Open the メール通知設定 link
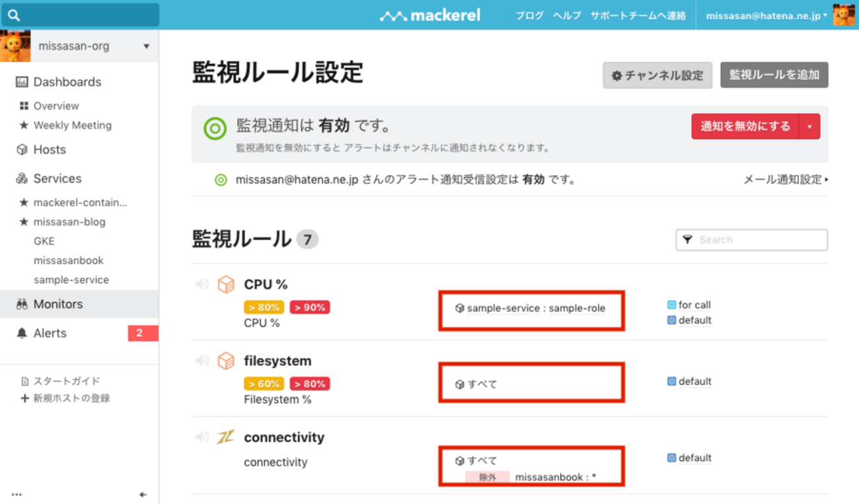This screenshot has width=859, height=504. [786, 179]
